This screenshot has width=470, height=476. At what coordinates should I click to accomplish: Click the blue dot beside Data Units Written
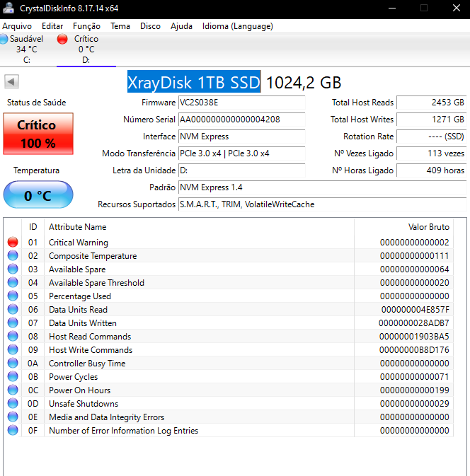click(x=13, y=323)
